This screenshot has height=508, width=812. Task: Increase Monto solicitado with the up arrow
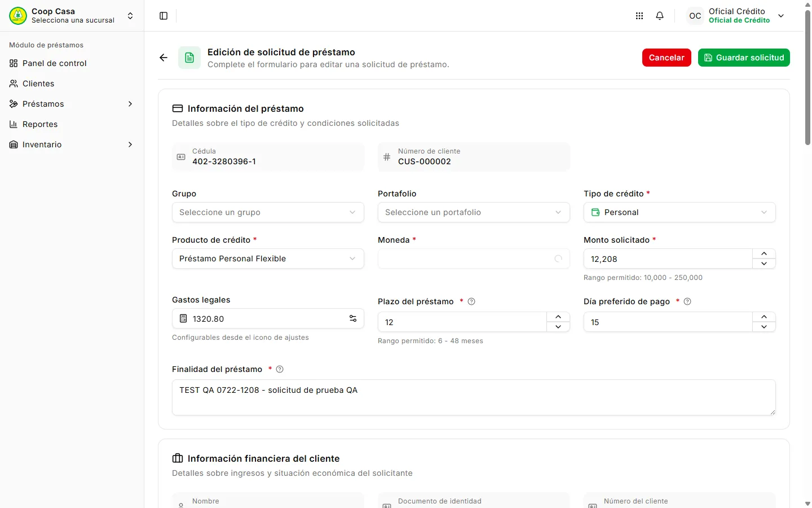tap(764, 254)
